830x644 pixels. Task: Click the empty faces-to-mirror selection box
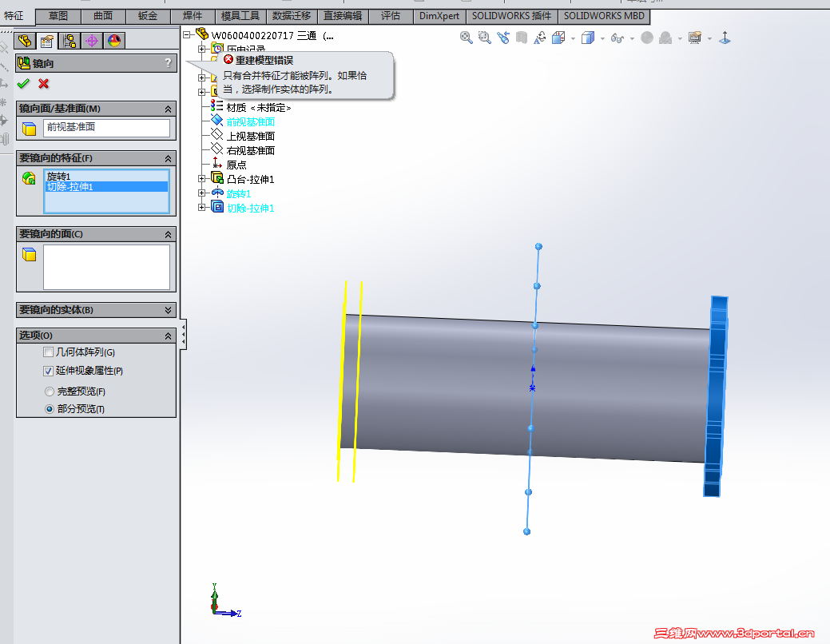[106, 267]
